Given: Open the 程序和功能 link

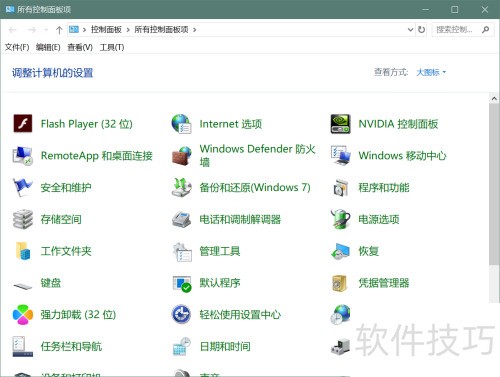Looking at the screenshot, I should click(383, 188).
